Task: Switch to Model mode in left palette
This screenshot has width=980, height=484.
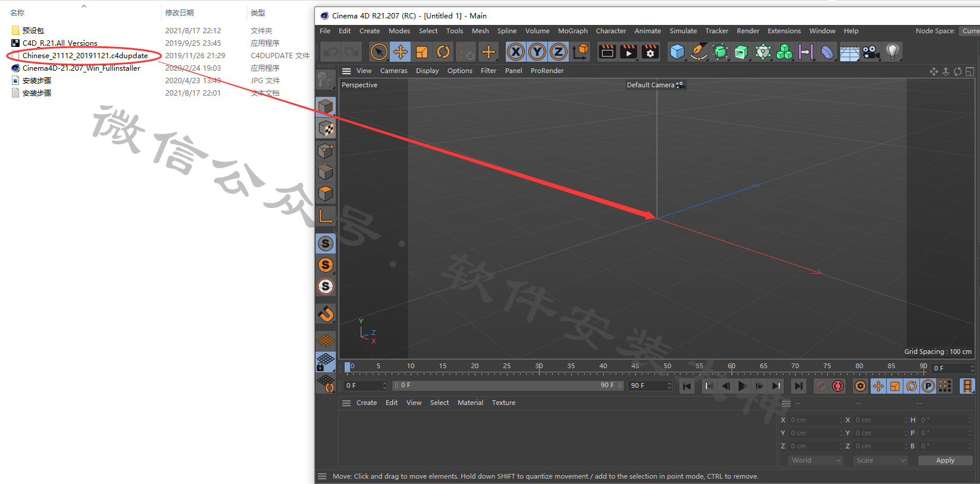Action: tap(326, 107)
